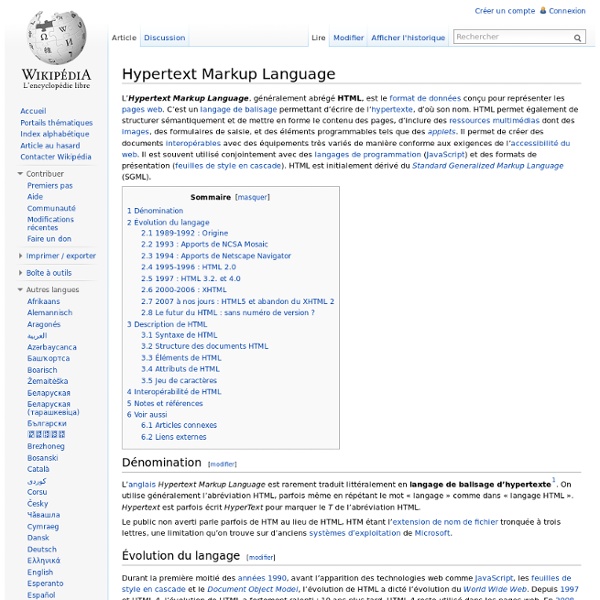Jump to 6 Voir aussi entry
Screen dimensions: 600x600
147,414
